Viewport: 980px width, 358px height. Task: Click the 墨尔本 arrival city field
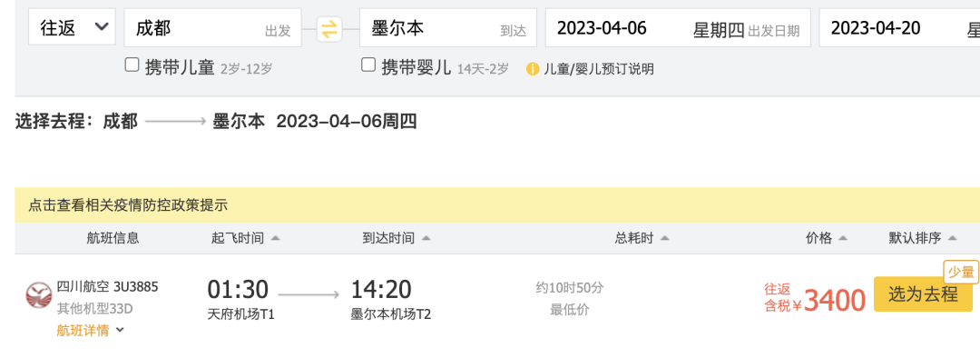tap(447, 27)
